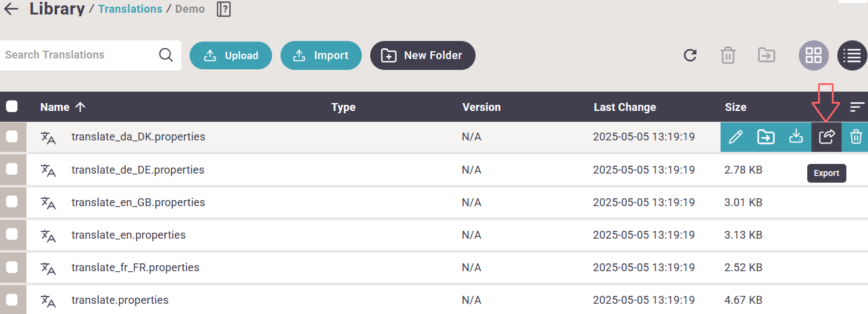This screenshot has width=868, height=314.
Task: Switch to grid view layout
Action: coord(814,55)
